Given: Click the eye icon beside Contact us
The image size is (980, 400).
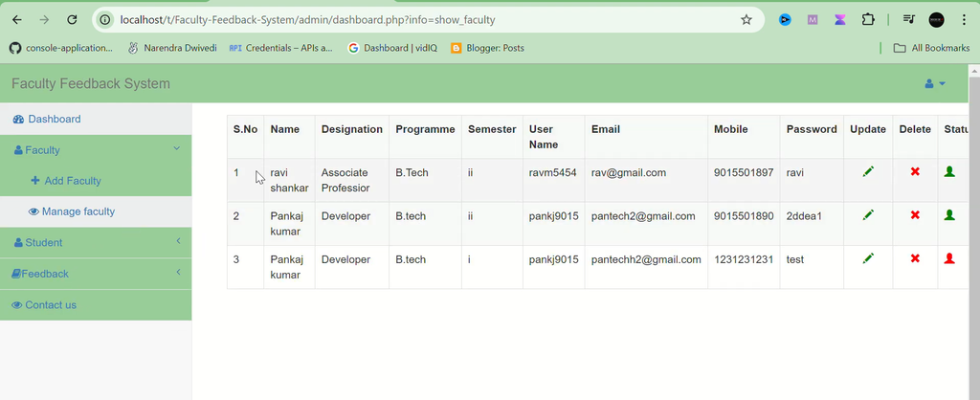Looking at the screenshot, I should pos(17,305).
